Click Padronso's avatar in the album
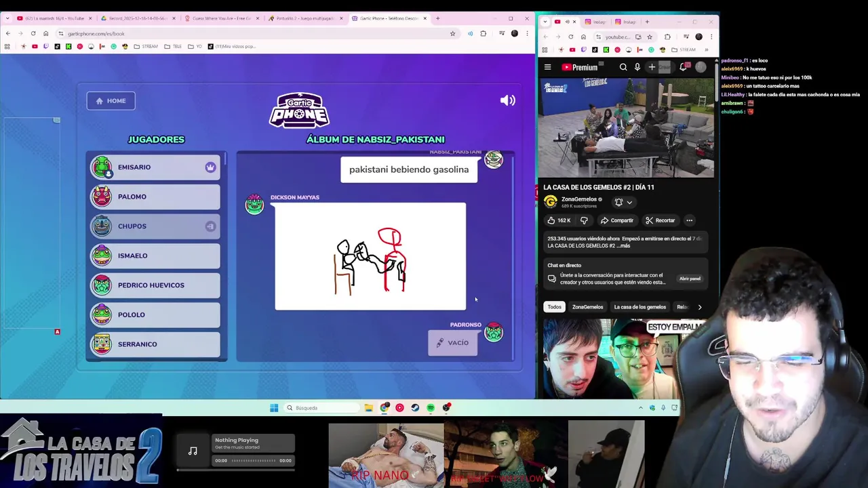The image size is (868, 488). 494,332
